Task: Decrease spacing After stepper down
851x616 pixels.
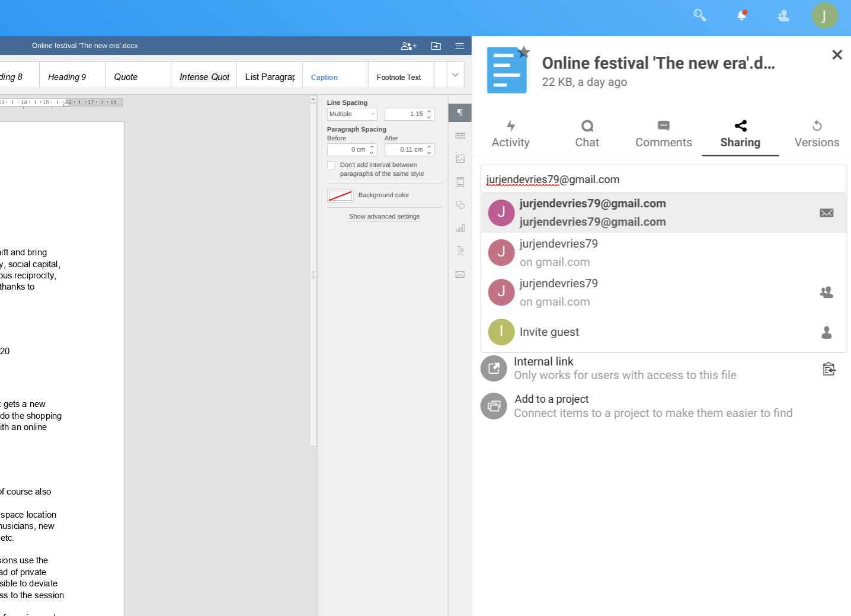Action: 430,153
